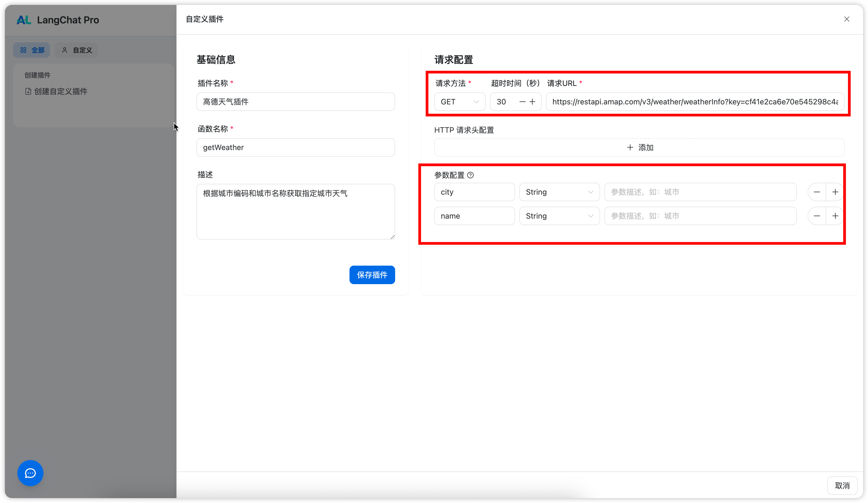The height and width of the screenshot is (503, 868).
Task: Click 创建自定义插件 in the sidebar
Action: pyautogui.click(x=56, y=91)
